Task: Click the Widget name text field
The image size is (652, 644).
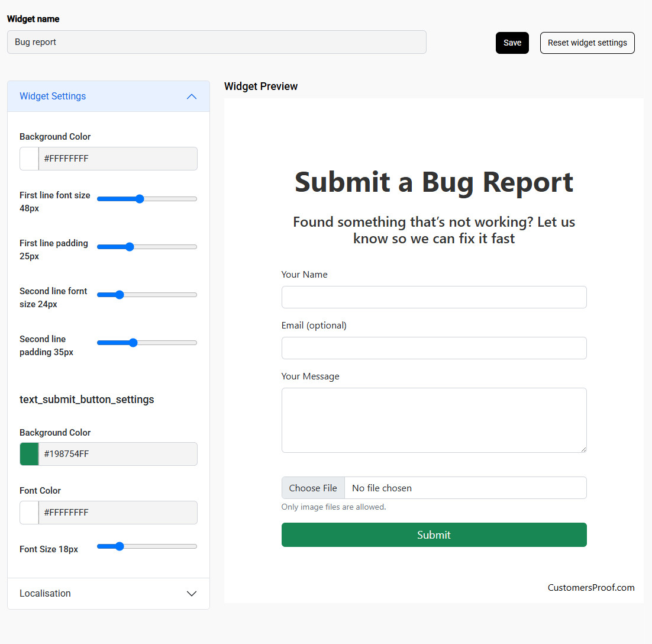Action: click(x=217, y=42)
